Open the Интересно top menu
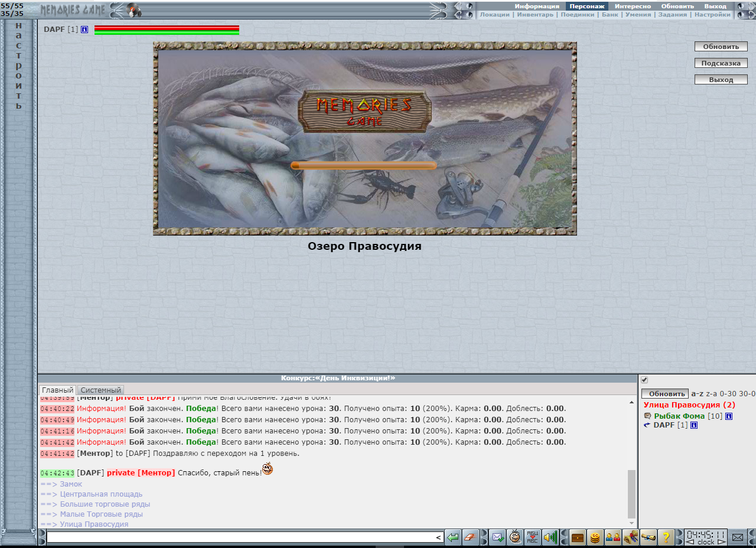Image resolution: width=756 pixels, height=548 pixels. tap(633, 6)
